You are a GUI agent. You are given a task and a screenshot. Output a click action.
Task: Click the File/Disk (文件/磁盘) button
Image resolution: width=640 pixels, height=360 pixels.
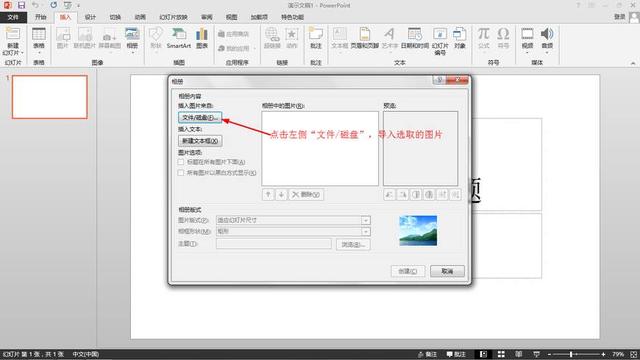click(x=200, y=118)
